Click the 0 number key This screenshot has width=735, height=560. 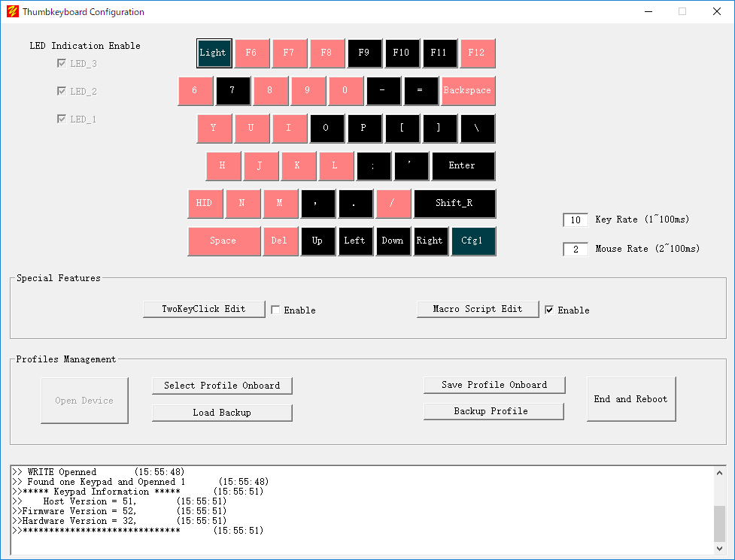[346, 91]
